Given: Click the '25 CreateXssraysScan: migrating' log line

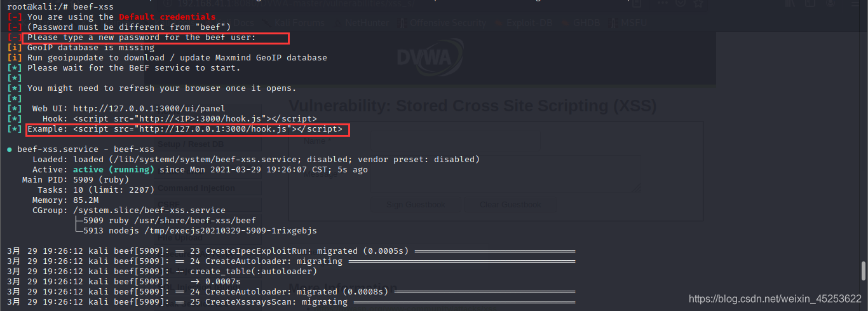Looking at the screenshot, I should pyautogui.click(x=291, y=302).
